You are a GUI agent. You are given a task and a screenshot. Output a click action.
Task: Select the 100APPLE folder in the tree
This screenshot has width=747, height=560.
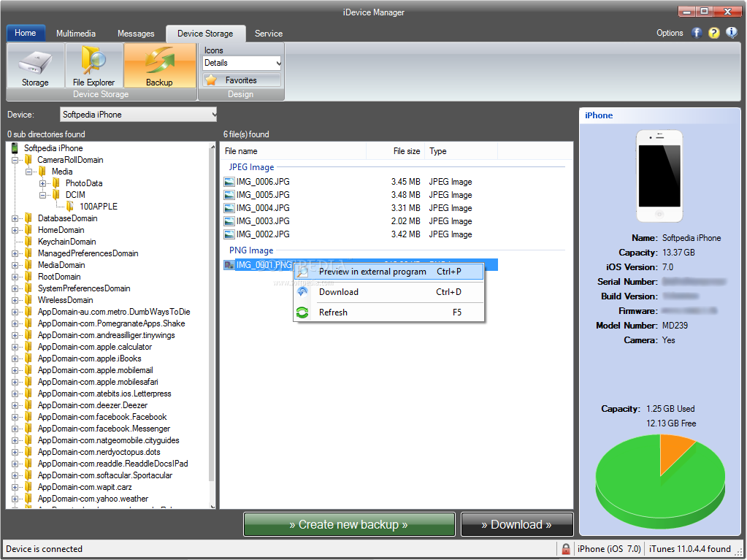(x=98, y=206)
